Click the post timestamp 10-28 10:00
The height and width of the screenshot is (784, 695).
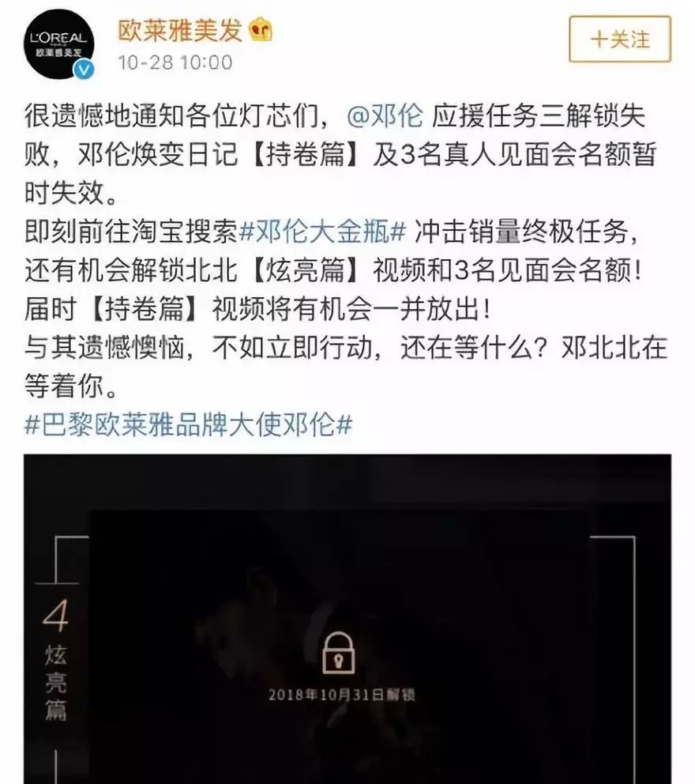coord(175,62)
